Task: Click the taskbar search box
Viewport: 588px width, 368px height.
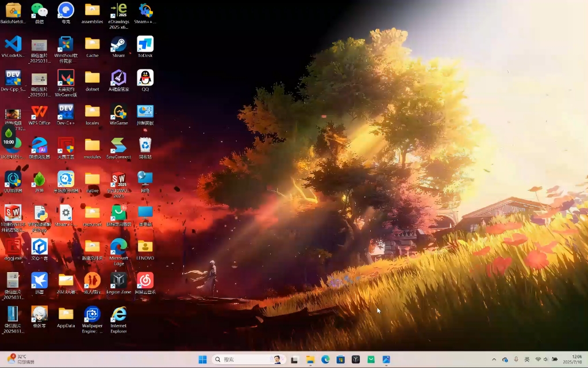Action: 248,360
